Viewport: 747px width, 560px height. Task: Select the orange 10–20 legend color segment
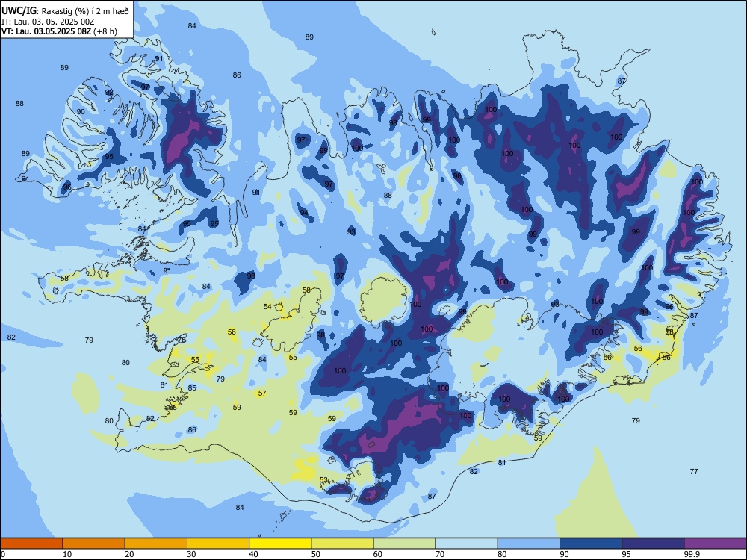pyautogui.click(x=94, y=544)
